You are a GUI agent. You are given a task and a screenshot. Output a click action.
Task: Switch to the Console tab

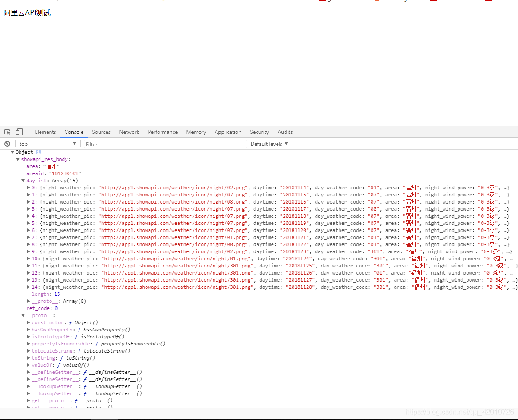click(74, 132)
